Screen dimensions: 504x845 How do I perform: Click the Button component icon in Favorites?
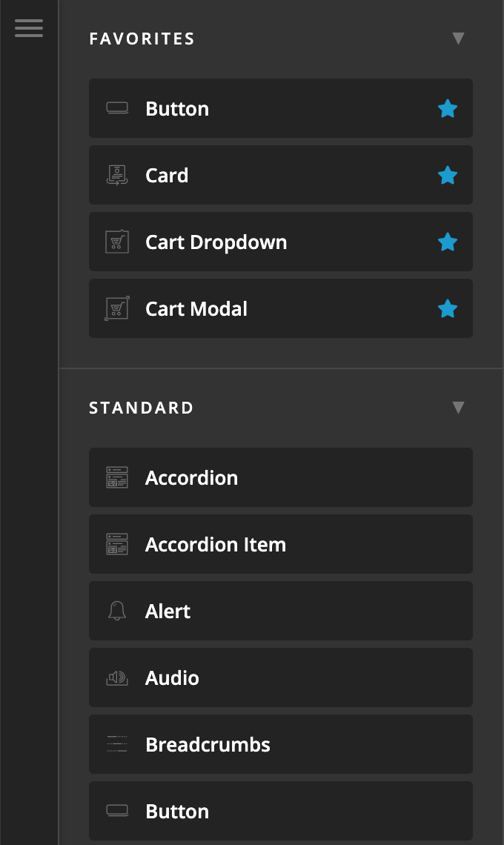point(116,108)
